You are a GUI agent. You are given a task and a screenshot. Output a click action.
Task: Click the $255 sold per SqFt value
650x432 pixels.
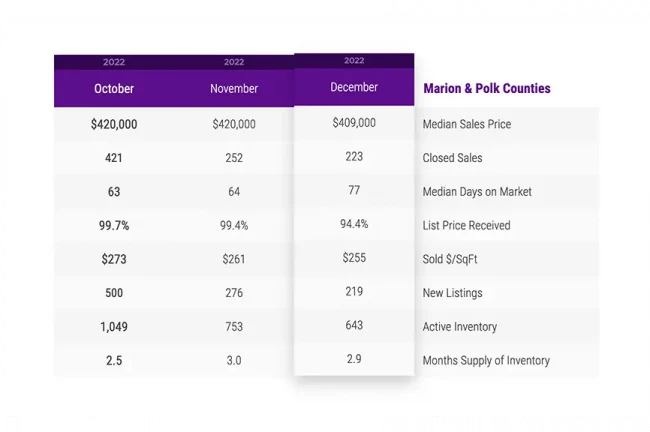(354, 258)
